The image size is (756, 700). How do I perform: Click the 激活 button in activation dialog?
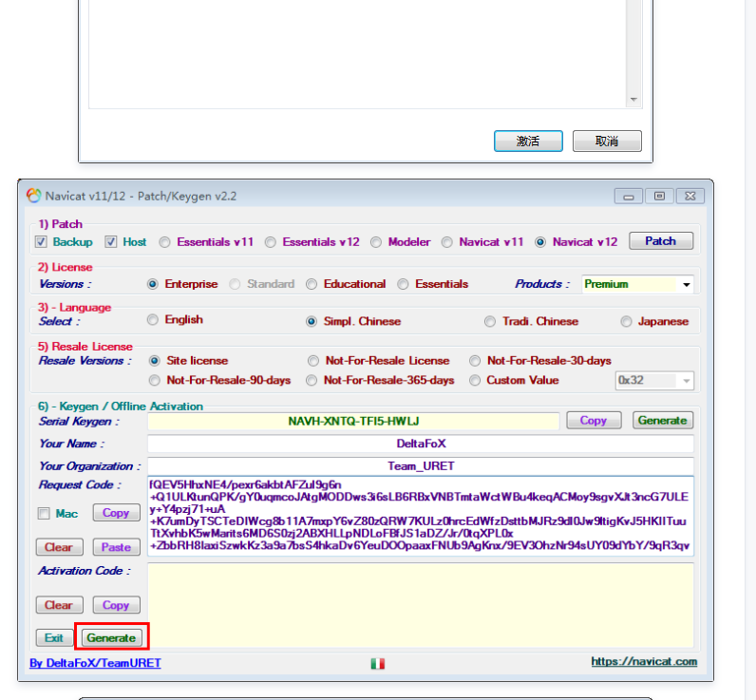coord(528,142)
